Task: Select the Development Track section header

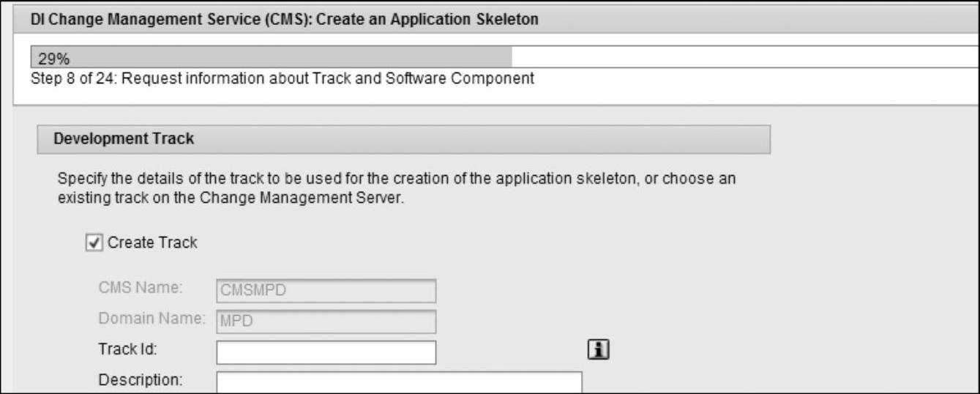Action: [403, 139]
